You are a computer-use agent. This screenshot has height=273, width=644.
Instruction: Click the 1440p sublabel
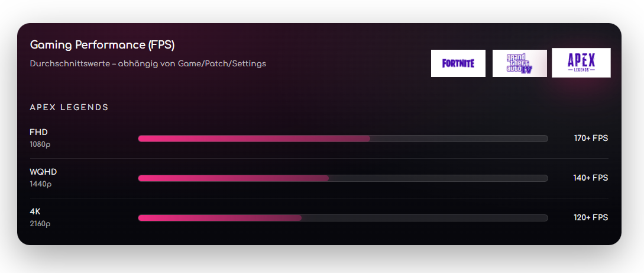(x=41, y=184)
